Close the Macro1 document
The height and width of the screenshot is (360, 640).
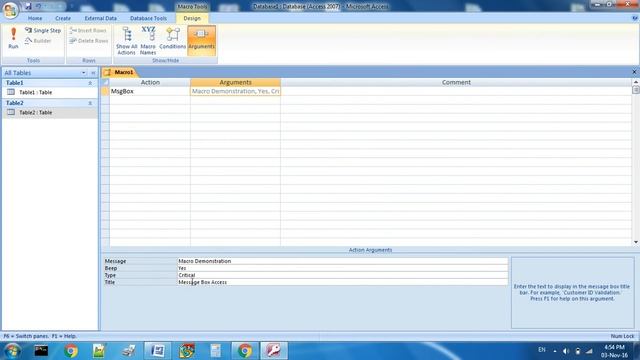point(634,72)
